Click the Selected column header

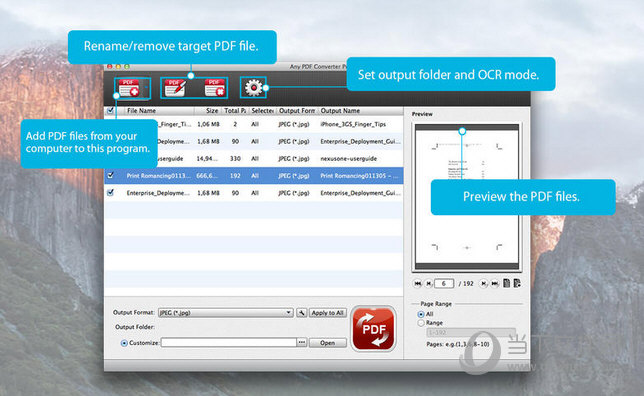[x=262, y=111]
